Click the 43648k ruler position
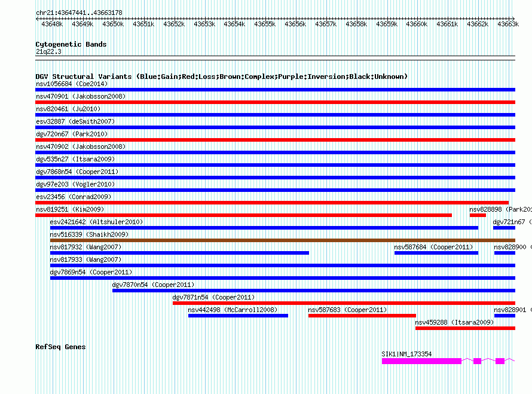 click(52, 24)
